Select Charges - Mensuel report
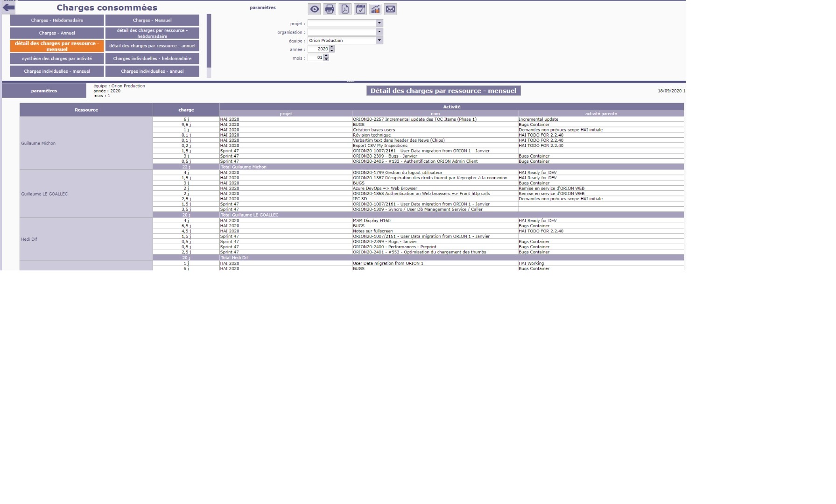 [152, 20]
